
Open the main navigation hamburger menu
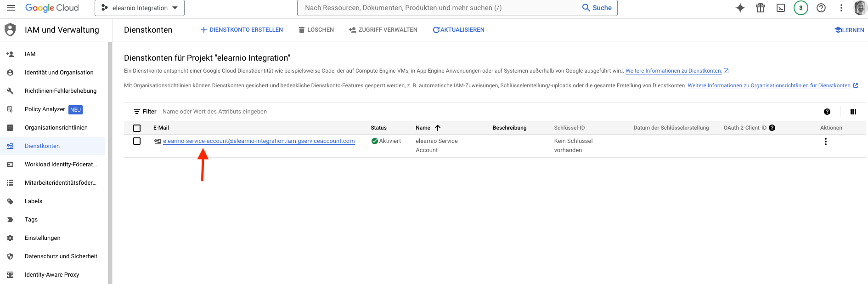coord(11,8)
